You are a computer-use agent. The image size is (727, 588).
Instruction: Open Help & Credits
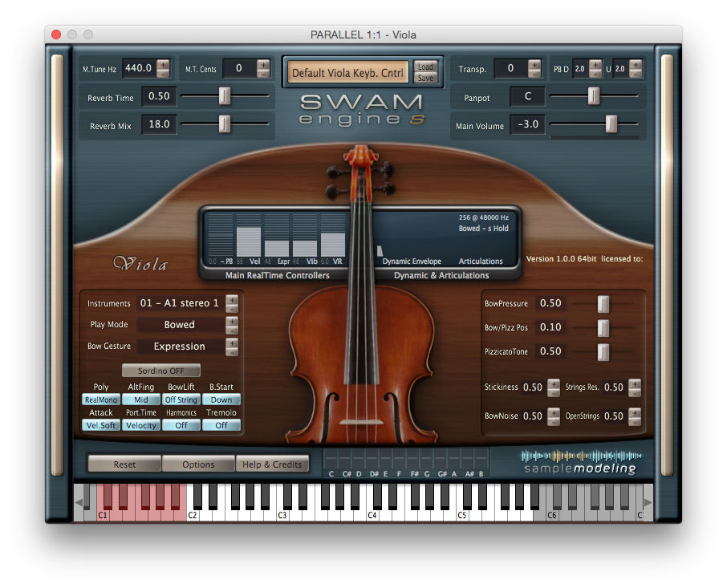[273, 464]
